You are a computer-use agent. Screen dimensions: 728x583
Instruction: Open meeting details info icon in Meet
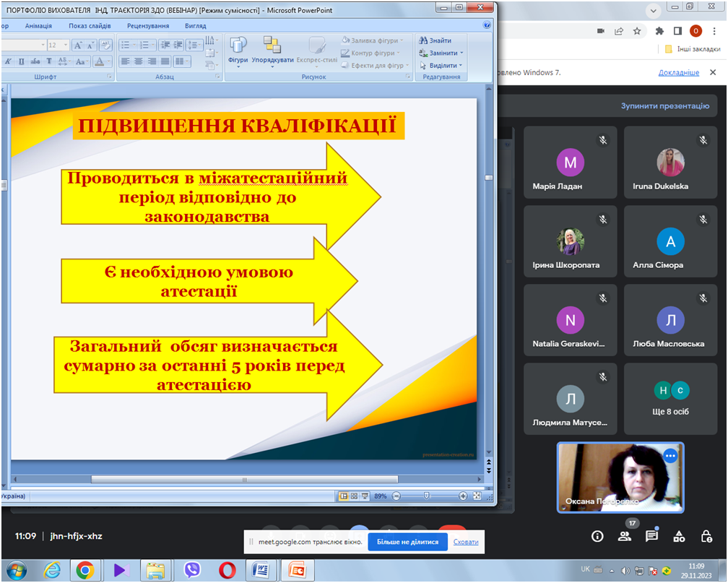(597, 537)
